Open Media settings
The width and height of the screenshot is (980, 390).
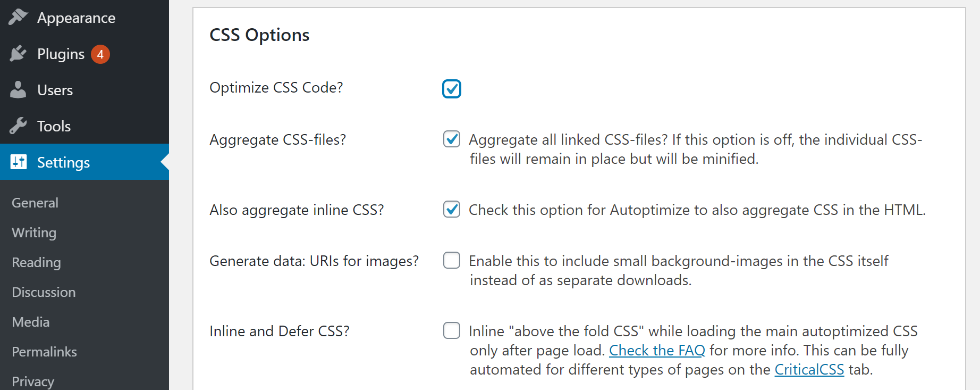click(31, 322)
